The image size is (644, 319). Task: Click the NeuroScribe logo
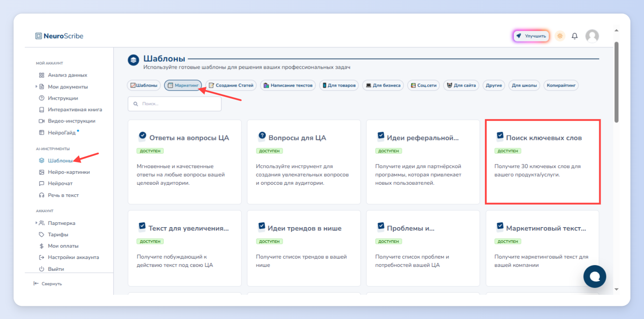point(59,36)
